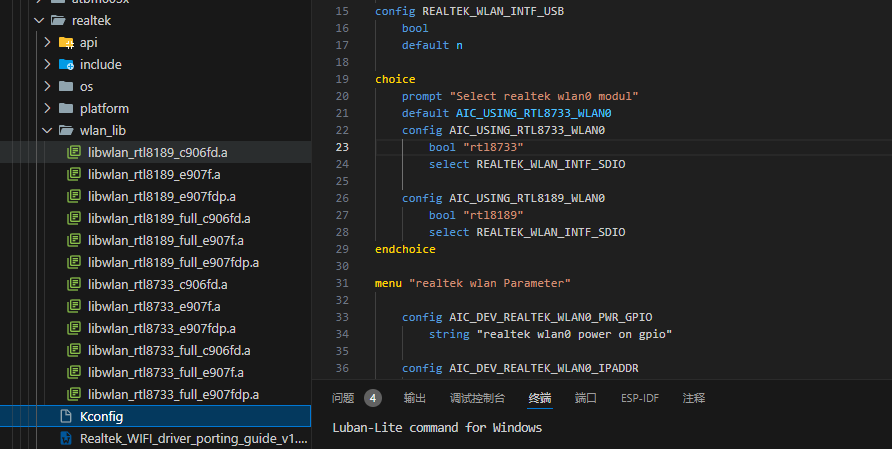
Task: Click library icon of libwlan_rtl8733_full_c906fd.a
Action: tap(74, 351)
